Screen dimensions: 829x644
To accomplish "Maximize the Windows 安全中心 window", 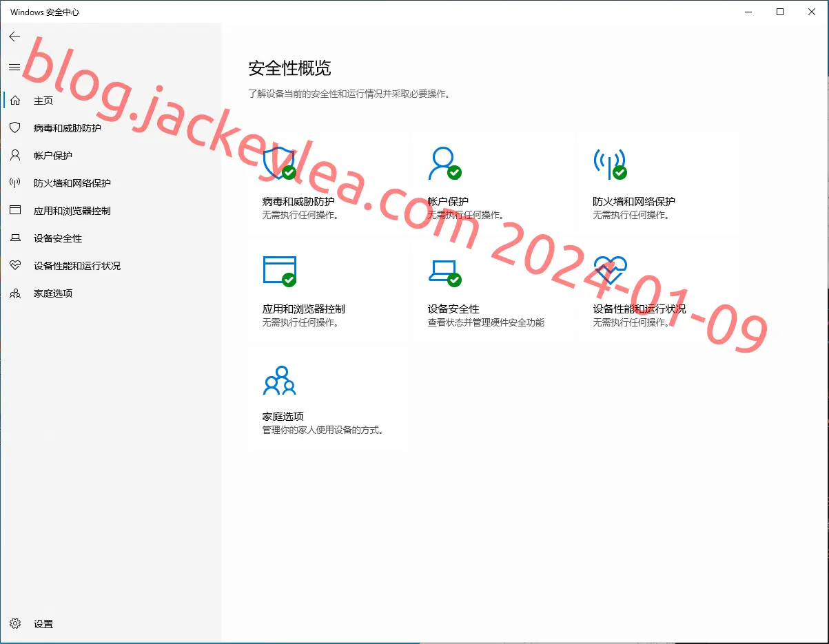I will 780,12.
